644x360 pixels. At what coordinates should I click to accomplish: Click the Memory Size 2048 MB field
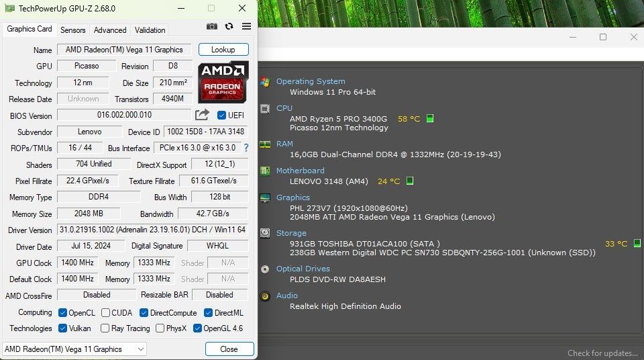[x=89, y=214]
